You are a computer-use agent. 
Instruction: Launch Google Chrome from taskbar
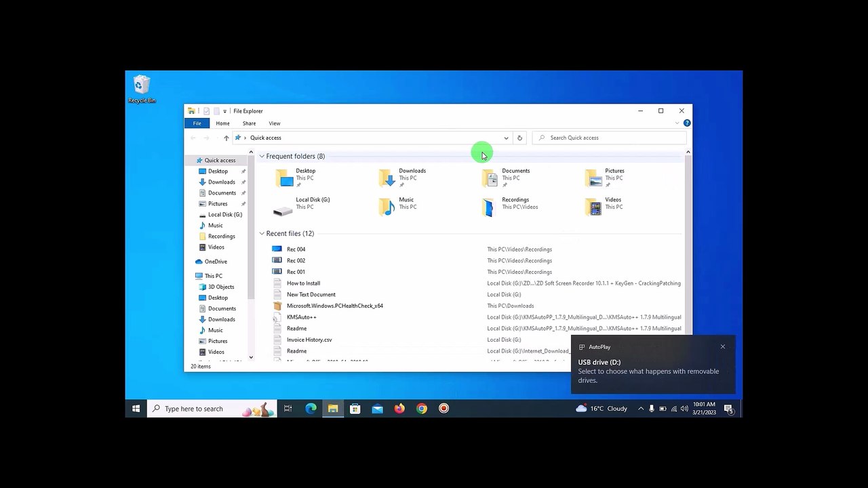422,409
